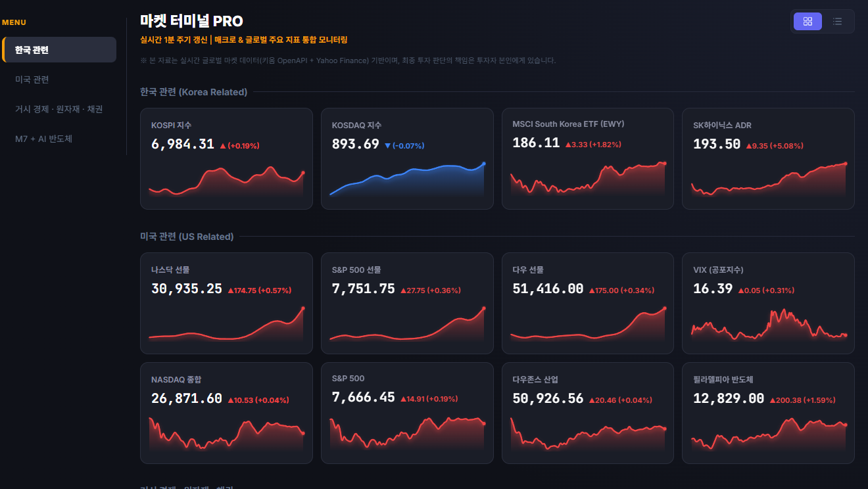The width and height of the screenshot is (868, 489).
Task: Click the 다우존스 산업 card title
Action: click(x=535, y=380)
